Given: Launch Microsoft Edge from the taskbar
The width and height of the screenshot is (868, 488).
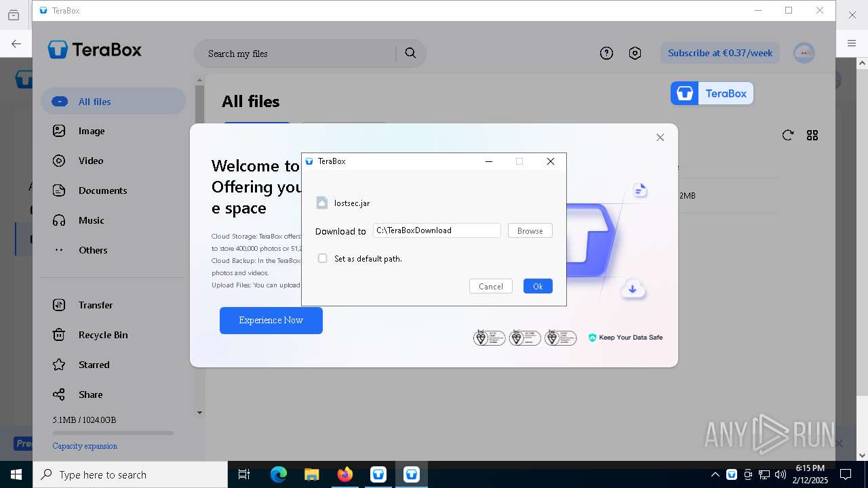Looking at the screenshot, I should tap(279, 474).
